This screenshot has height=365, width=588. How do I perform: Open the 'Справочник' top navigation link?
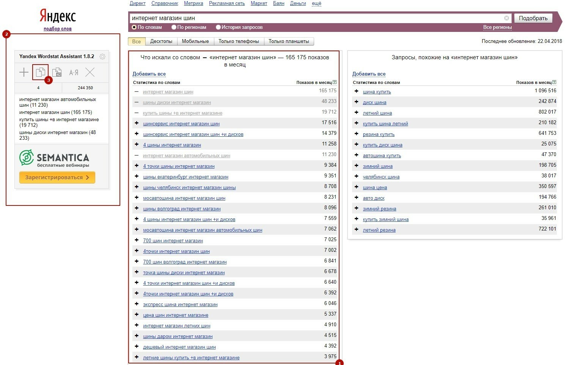tap(165, 3)
